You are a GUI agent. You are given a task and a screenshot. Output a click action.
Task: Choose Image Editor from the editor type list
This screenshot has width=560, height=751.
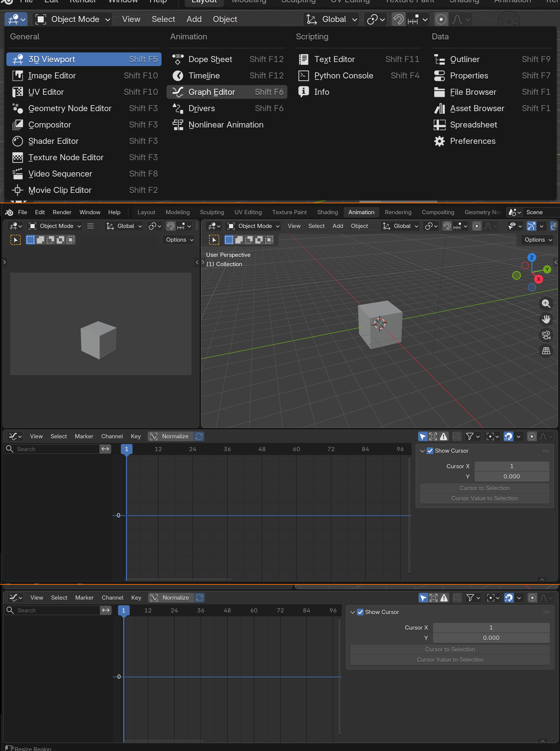pyautogui.click(x=84, y=76)
